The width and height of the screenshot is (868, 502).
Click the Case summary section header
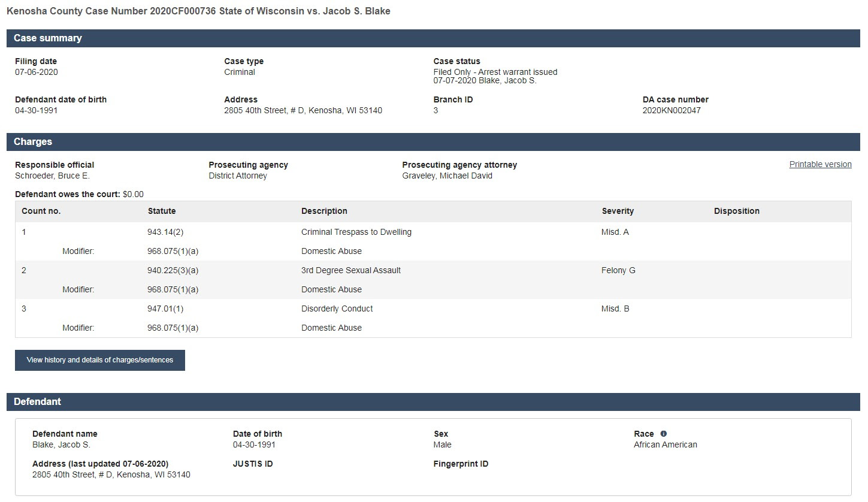(433, 38)
